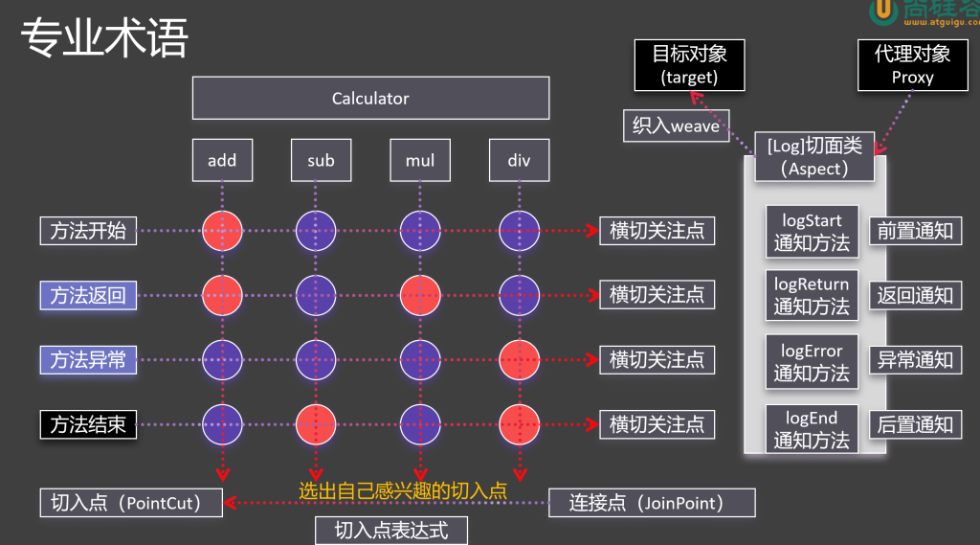Select the 代理对象 Proxy box
This screenshot has height=545, width=980.
click(x=912, y=66)
